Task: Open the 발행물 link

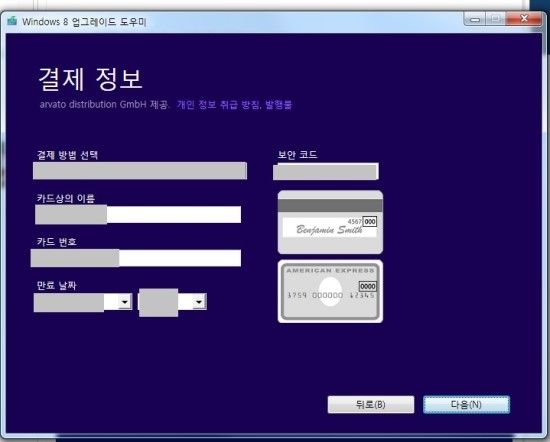Action: point(279,105)
